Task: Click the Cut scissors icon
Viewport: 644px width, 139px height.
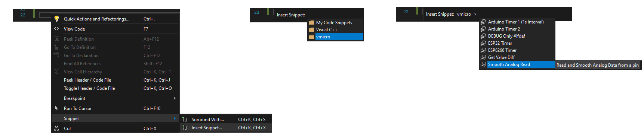Action: tap(56, 128)
